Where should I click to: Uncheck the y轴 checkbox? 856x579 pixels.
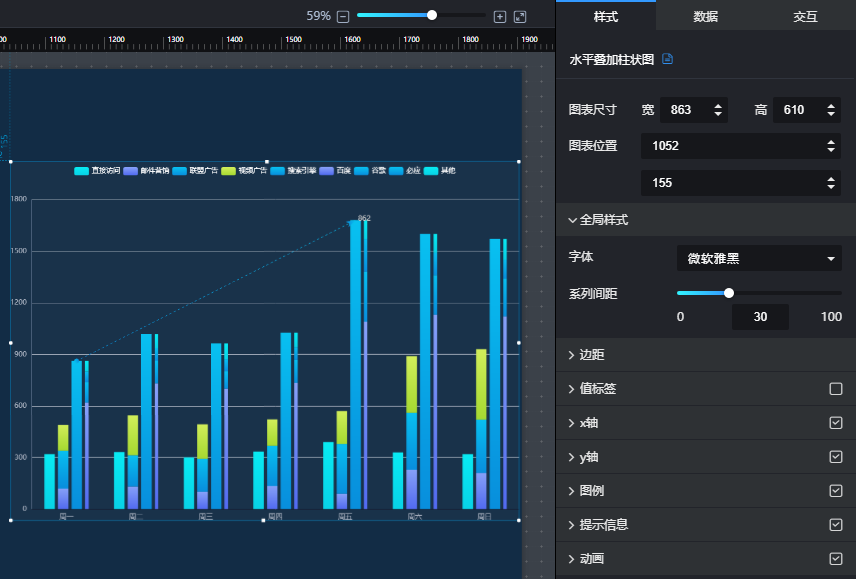[x=835, y=457]
